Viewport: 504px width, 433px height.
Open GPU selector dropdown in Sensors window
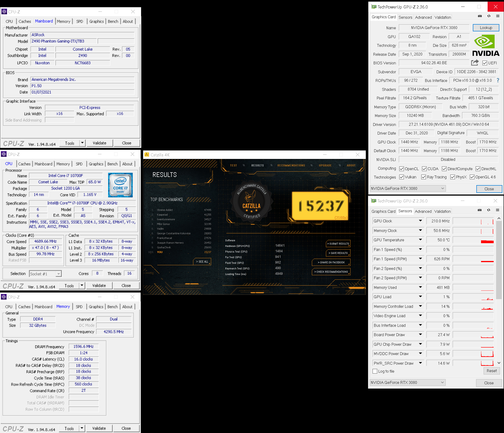click(407, 382)
